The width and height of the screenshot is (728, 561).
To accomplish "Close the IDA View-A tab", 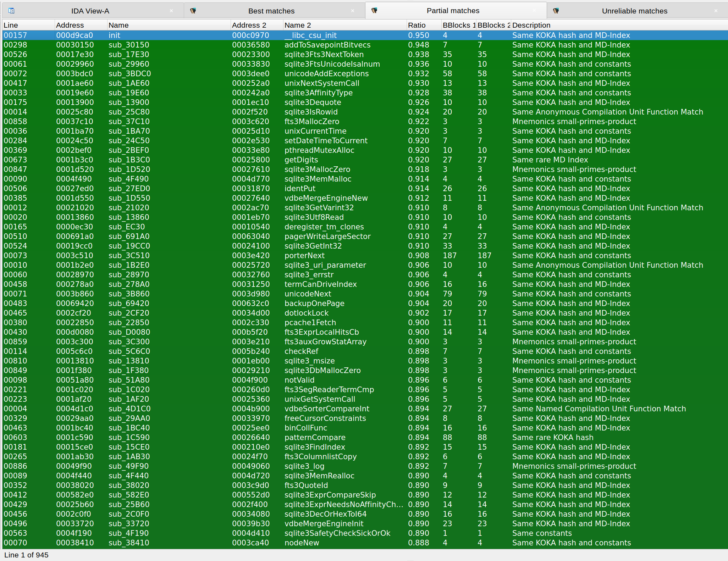I will point(171,11).
